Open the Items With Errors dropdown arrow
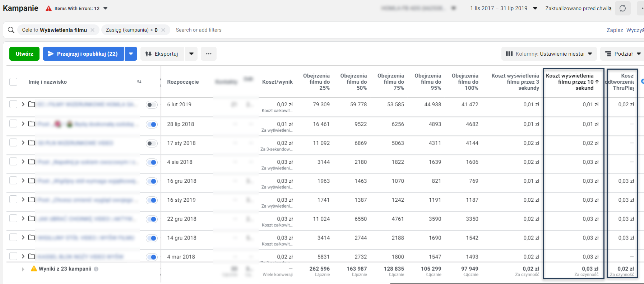 point(105,8)
